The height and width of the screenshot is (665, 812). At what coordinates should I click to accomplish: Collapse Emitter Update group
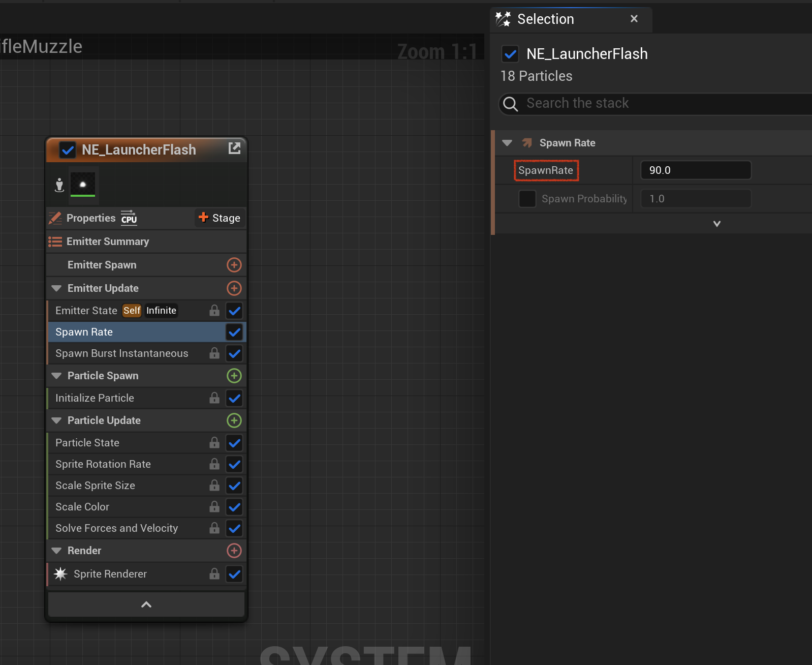[x=56, y=288]
